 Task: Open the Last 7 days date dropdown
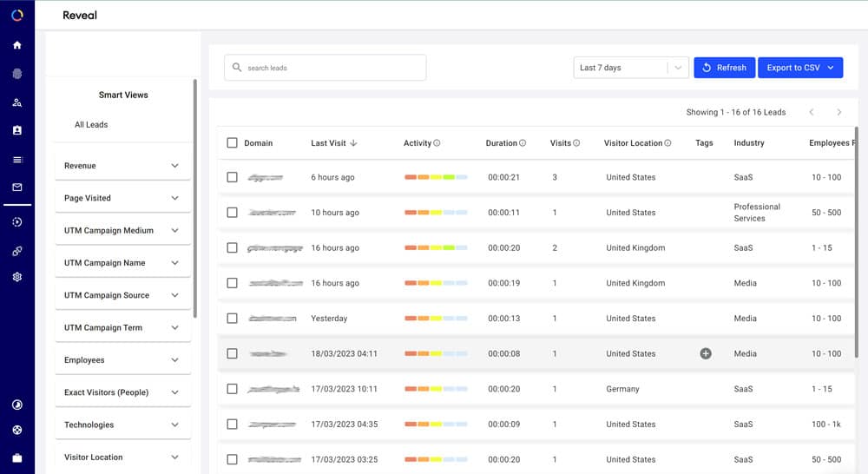point(631,68)
